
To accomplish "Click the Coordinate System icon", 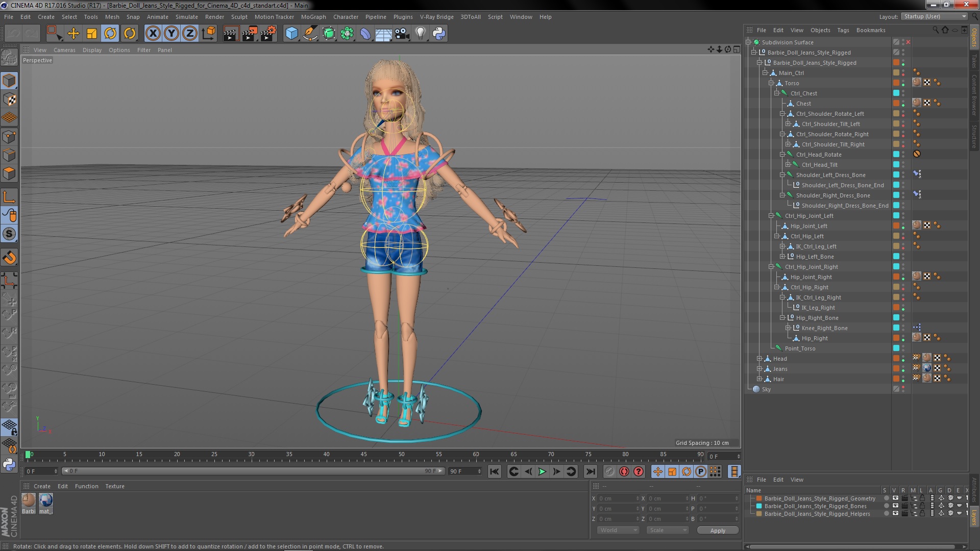I will (208, 34).
